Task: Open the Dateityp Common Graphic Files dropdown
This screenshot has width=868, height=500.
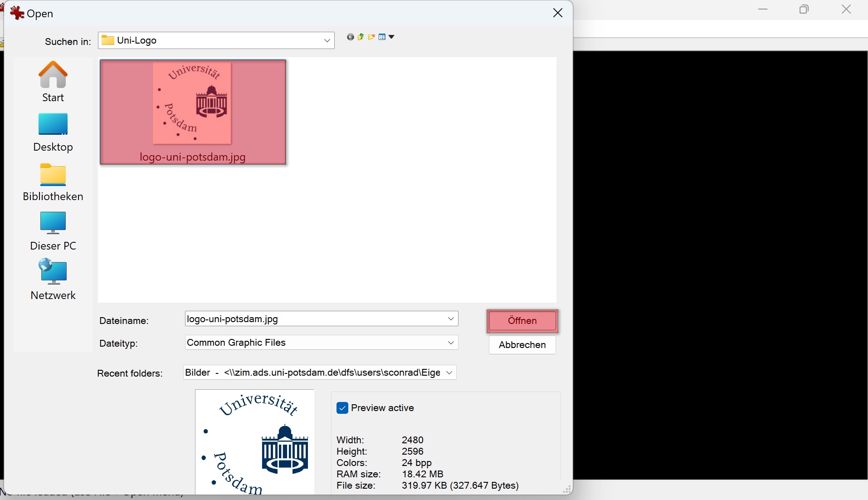Action: pos(322,343)
